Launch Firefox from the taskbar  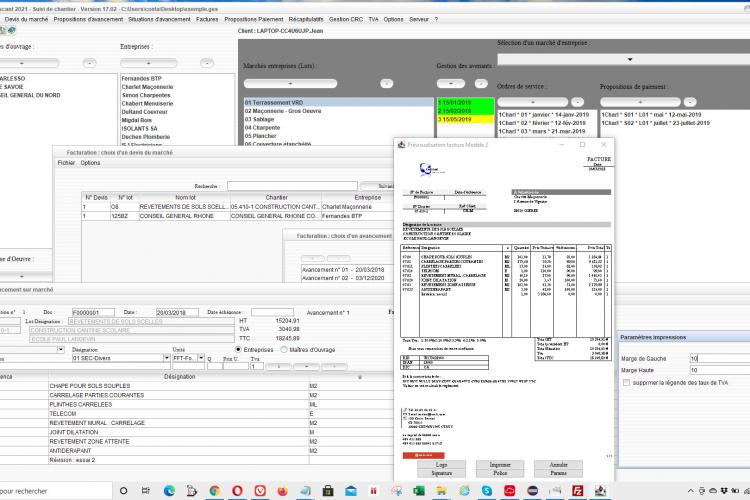click(283, 490)
